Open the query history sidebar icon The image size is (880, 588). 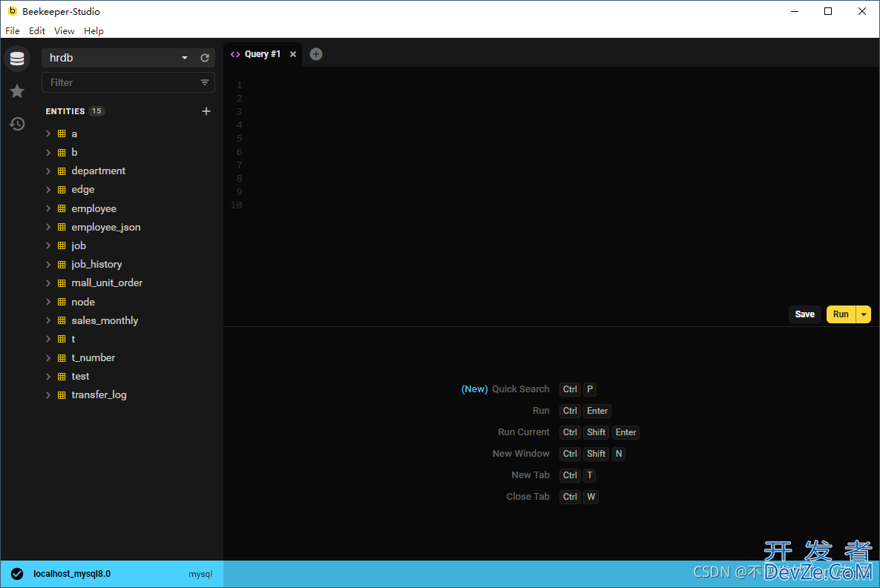[17, 123]
